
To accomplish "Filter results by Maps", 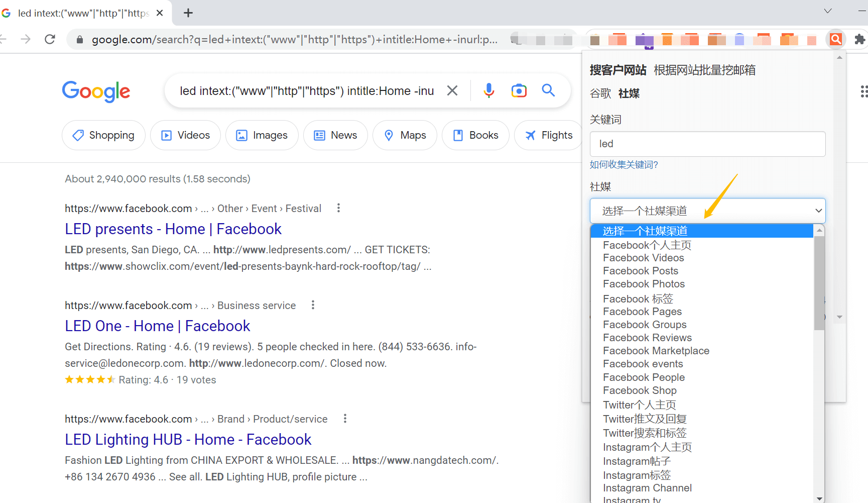I will [x=405, y=135].
